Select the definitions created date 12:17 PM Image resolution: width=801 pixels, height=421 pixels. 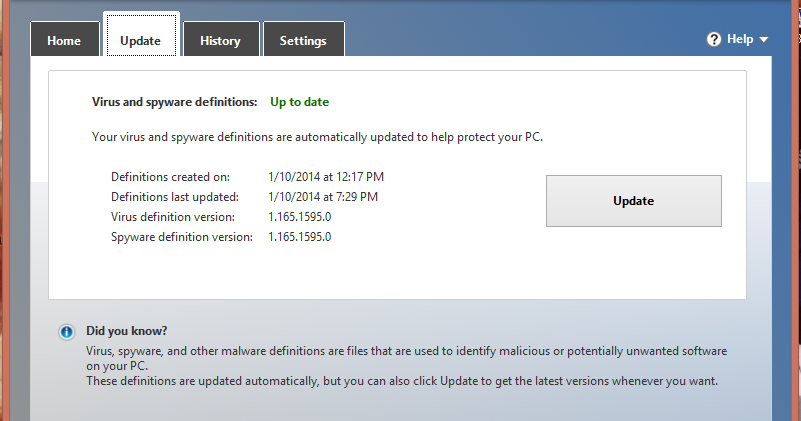(x=326, y=177)
